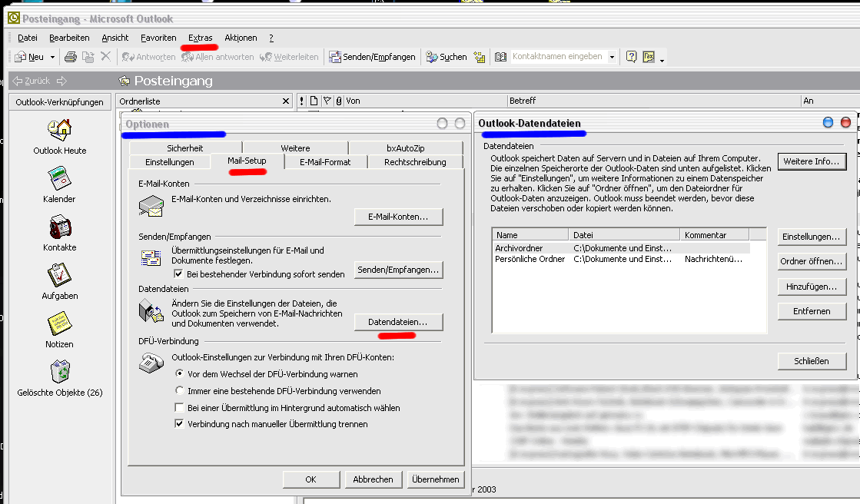The image size is (860, 504).
Task: Expand the Neu button dropdown arrow
Action: [x=53, y=57]
